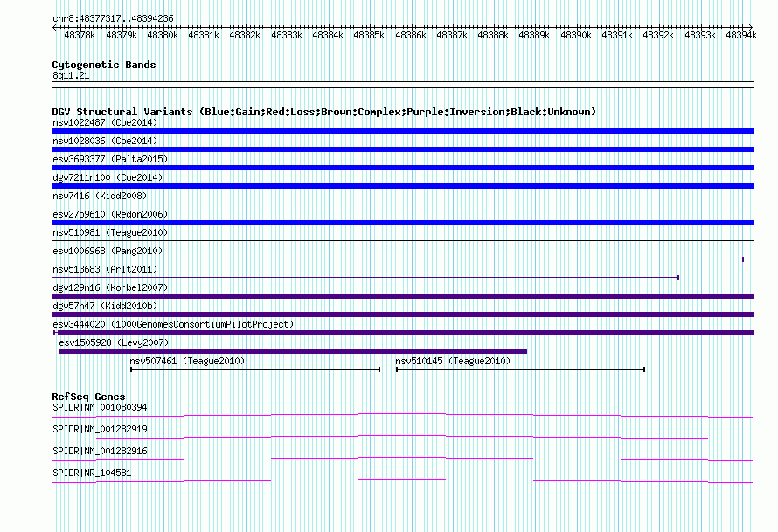Select SPIDR|NM_001282919 gene label
The image size is (778, 532).
[100, 429]
